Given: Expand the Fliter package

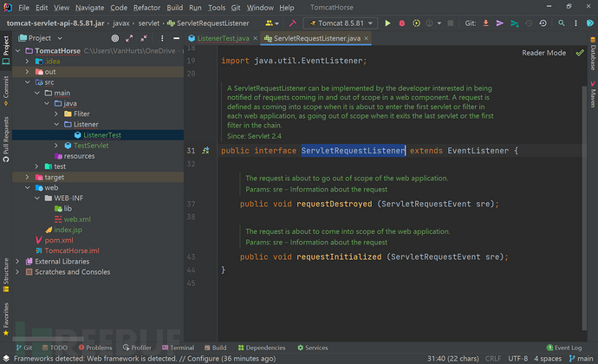Looking at the screenshot, I should (56, 114).
